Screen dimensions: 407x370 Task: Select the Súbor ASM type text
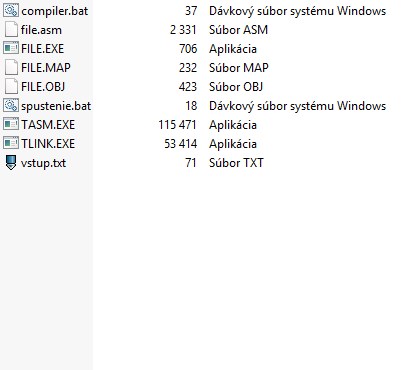click(239, 30)
